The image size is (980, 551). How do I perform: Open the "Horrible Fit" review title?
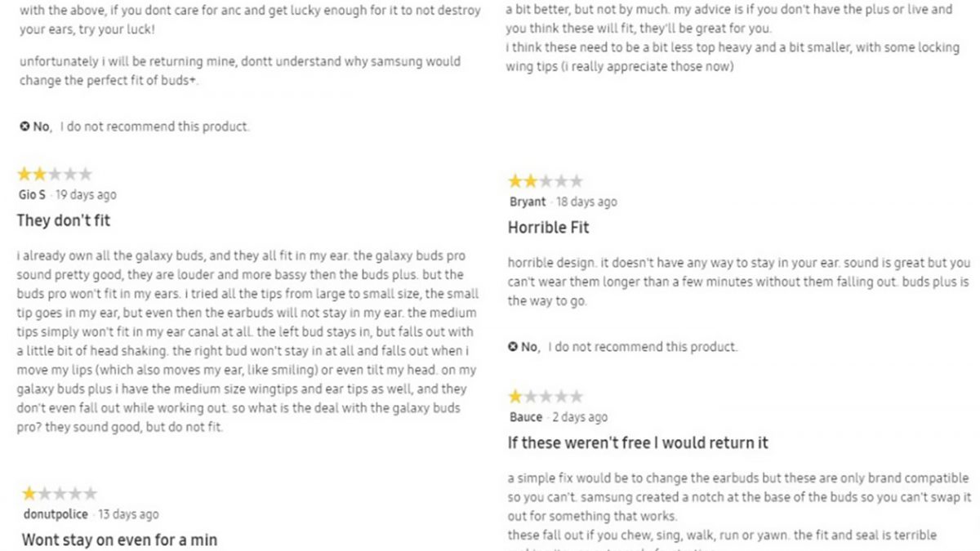(548, 228)
